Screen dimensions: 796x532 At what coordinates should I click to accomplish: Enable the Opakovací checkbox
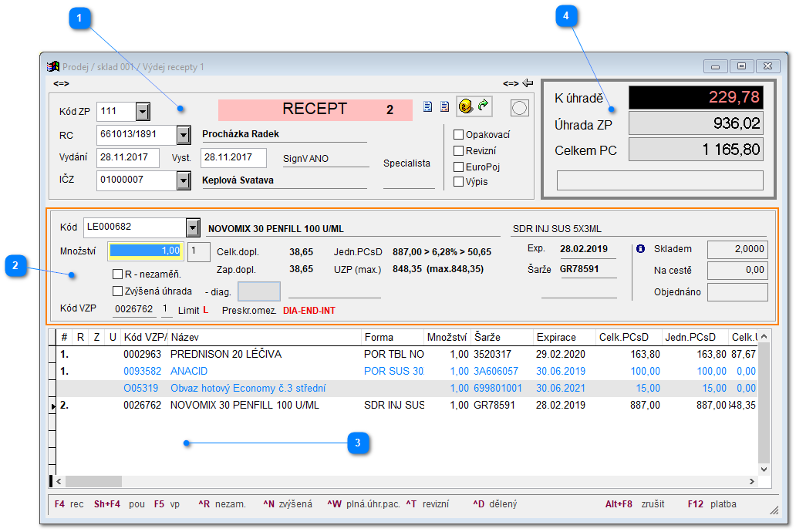[x=458, y=134]
